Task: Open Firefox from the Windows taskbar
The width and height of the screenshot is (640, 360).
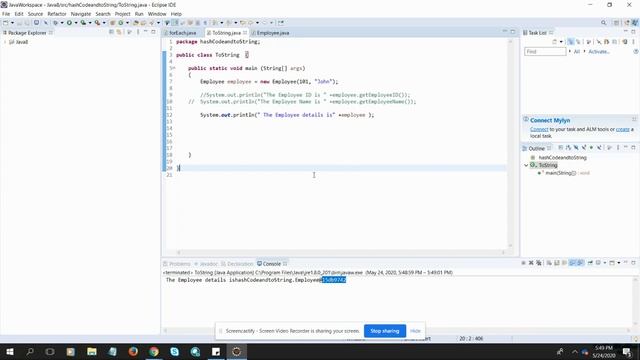Action: (133, 351)
